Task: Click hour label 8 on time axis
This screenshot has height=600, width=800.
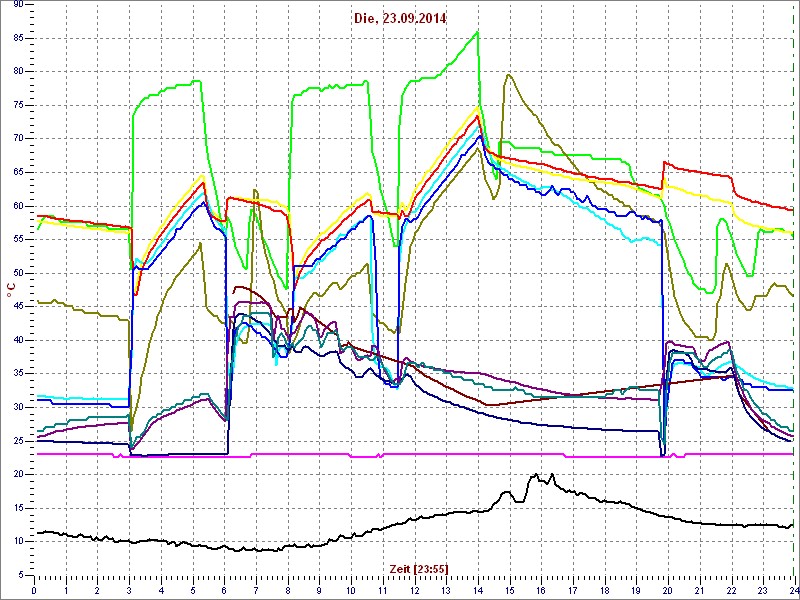Action: 287,591
